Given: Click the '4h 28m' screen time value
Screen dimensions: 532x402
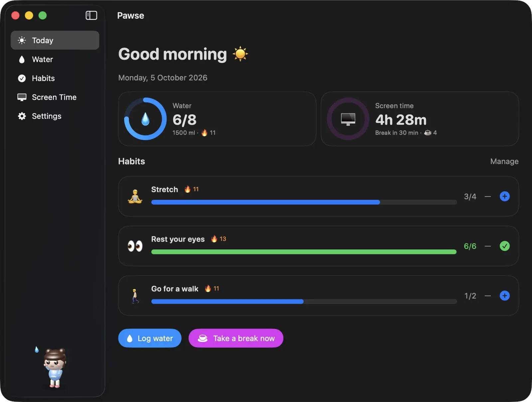Looking at the screenshot, I should (401, 120).
